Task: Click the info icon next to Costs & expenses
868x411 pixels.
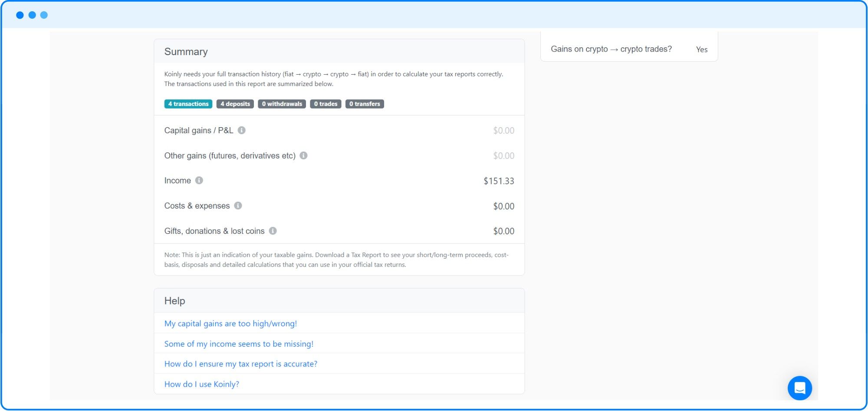Action: pyautogui.click(x=238, y=206)
